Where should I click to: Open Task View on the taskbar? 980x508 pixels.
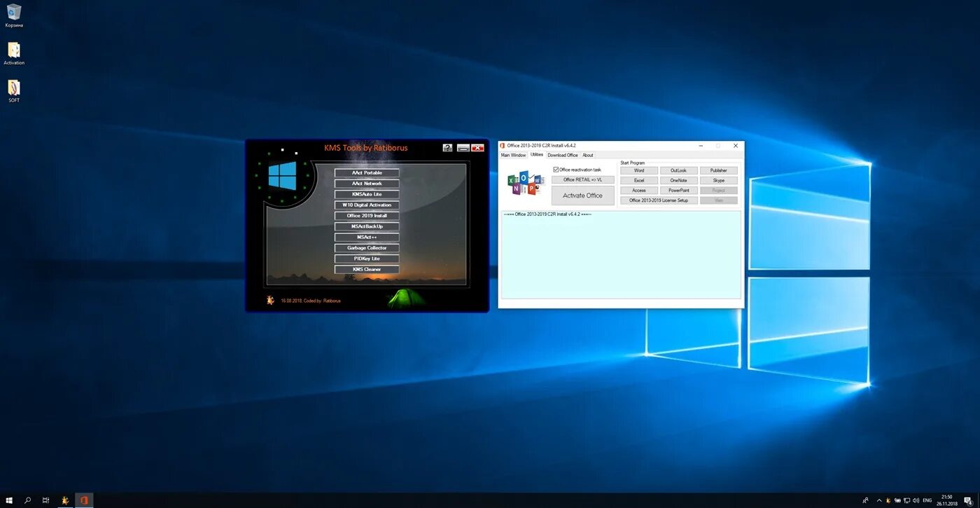click(x=46, y=500)
